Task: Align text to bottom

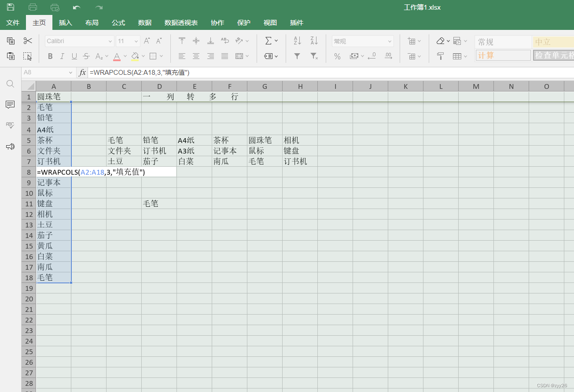Action: pos(210,41)
